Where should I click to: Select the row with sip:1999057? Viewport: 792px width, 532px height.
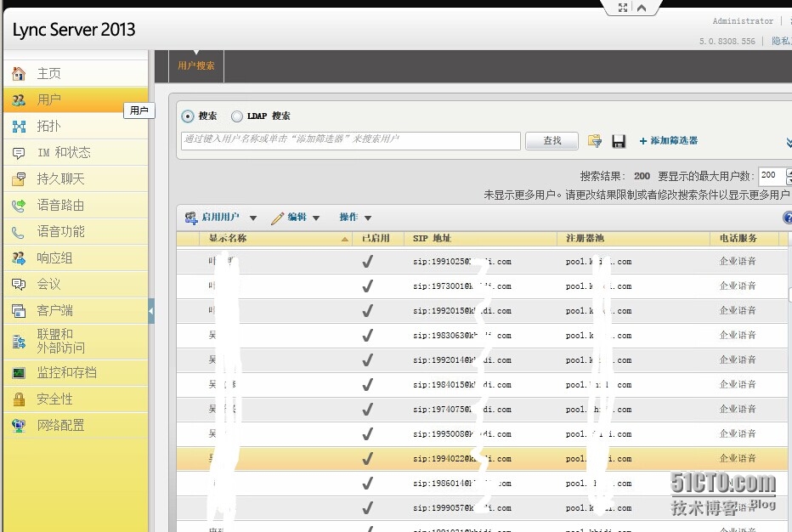coord(482,508)
